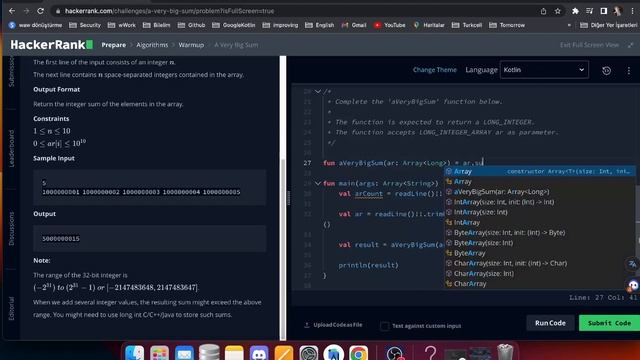640x360 pixels.
Task: Click the translate icon at editor edge
Action: tap(632, 264)
